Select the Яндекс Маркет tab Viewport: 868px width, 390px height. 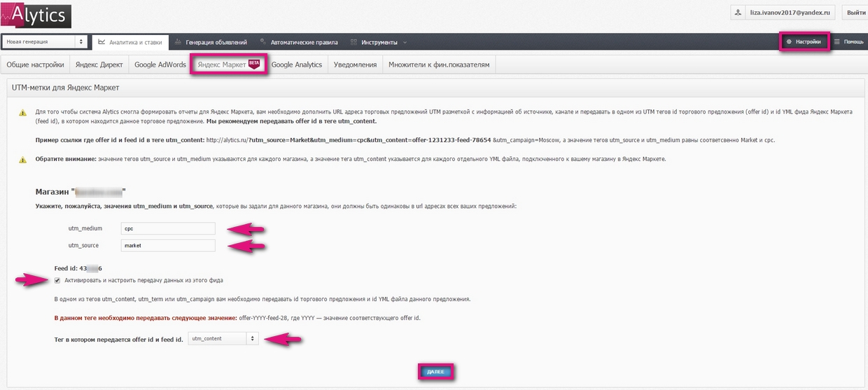click(x=228, y=64)
